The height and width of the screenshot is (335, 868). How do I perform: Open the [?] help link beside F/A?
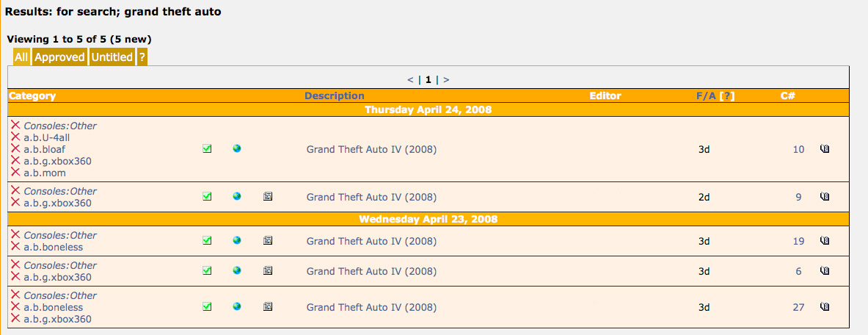(727, 96)
